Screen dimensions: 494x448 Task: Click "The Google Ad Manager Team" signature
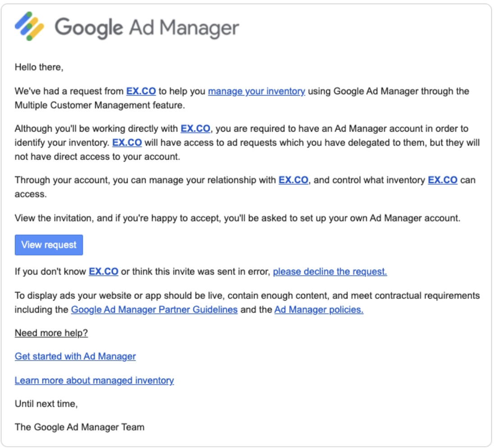[x=80, y=427]
